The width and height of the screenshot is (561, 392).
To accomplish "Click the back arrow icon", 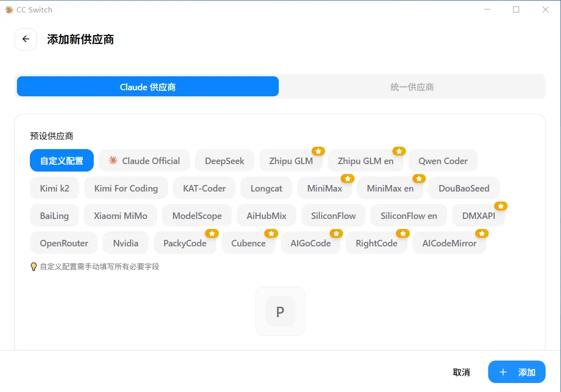I will (x=25, y=39).
